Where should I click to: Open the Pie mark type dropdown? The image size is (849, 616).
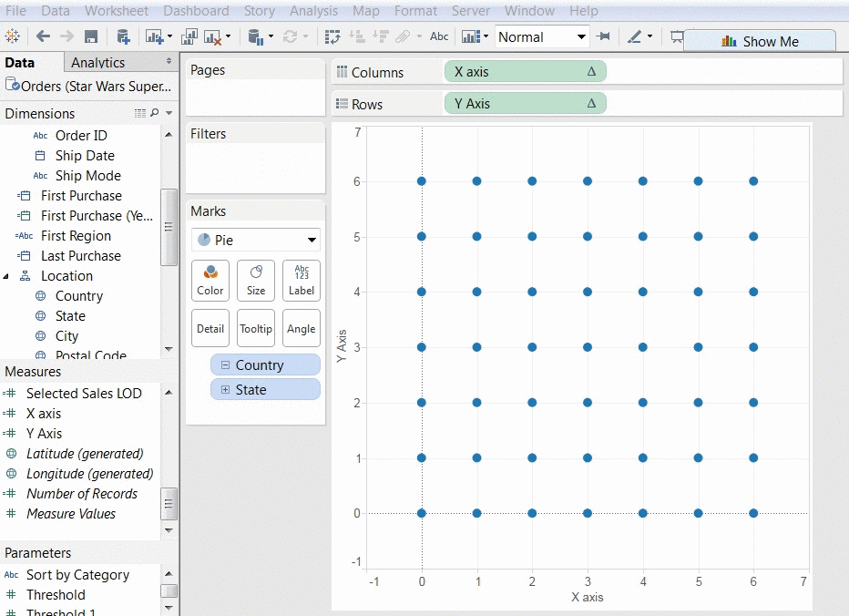(256, 240)
